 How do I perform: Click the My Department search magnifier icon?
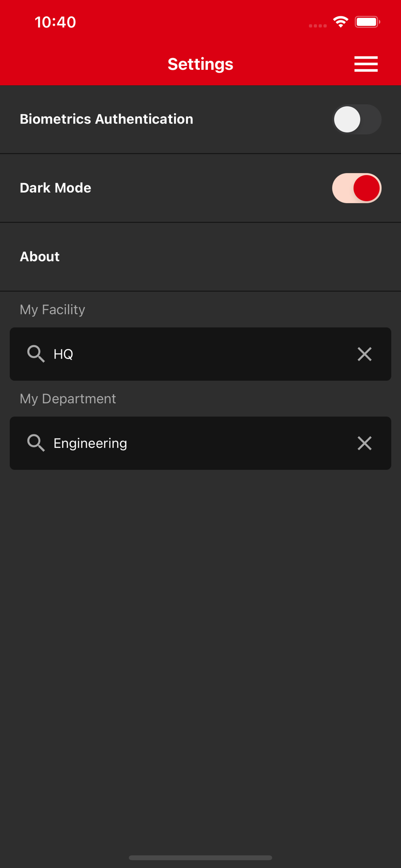[x=36, y=443]
